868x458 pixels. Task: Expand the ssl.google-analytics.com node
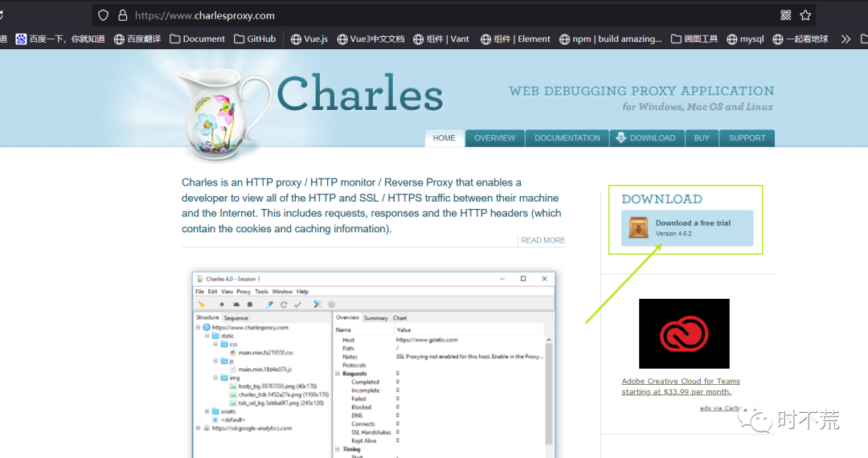[x=199, y=428]
